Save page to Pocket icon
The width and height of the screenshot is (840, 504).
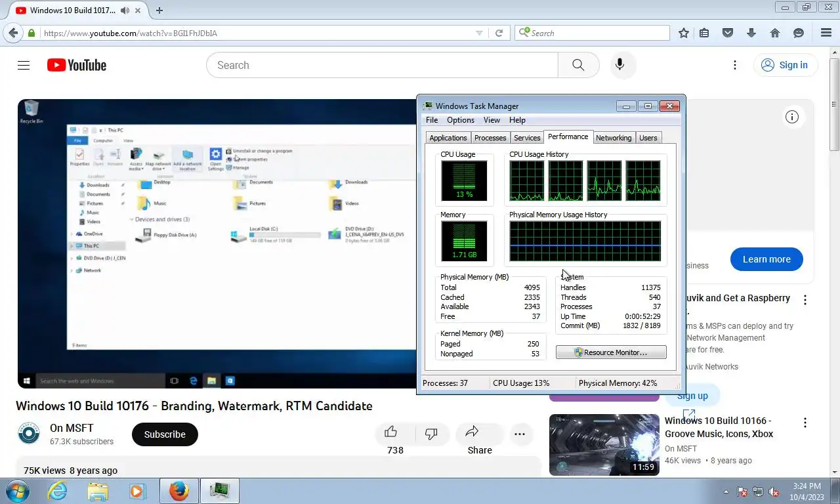click(x=728, y=33)
